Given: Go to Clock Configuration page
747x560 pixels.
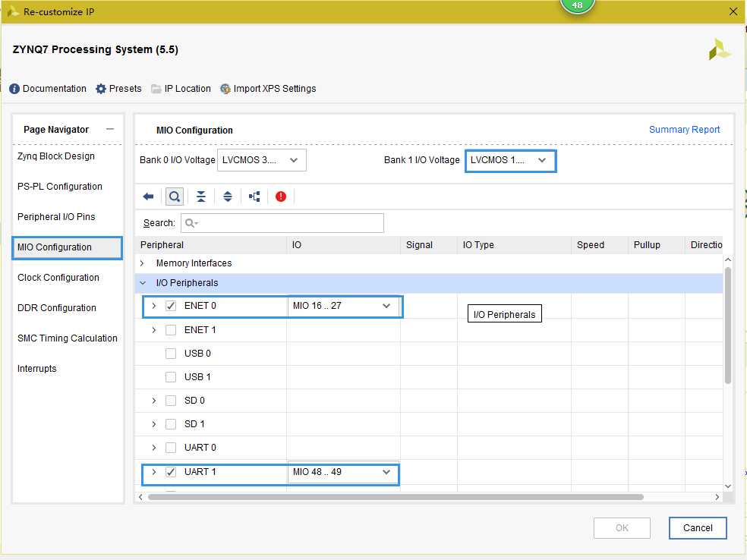Looking at the screenshot, I should (x=58, y=278).
